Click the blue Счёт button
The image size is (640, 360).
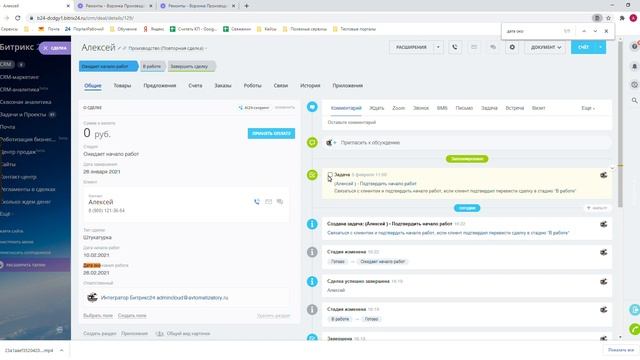coord(584,47)
